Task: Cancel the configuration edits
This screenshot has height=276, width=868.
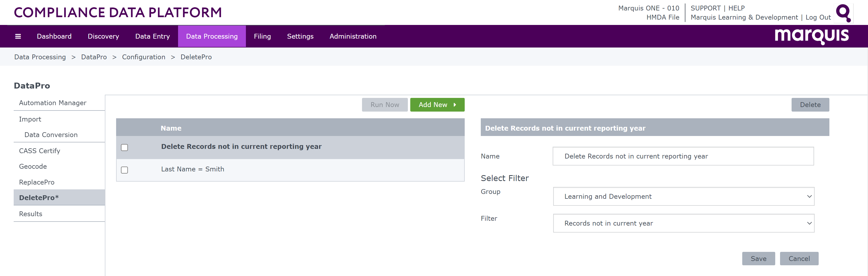Action: click(799, 259)
